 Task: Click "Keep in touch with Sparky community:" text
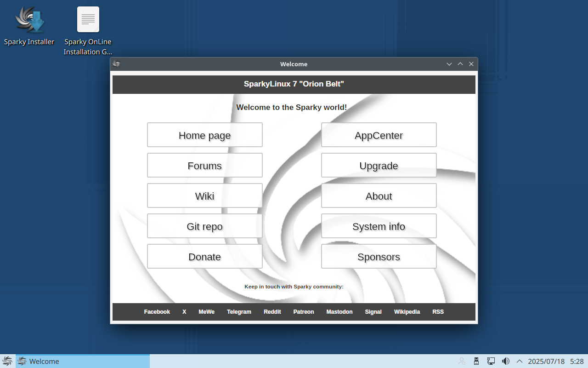294,287
